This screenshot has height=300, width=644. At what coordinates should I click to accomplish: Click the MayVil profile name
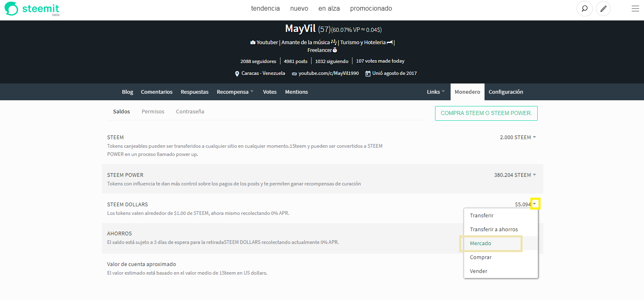coord(301,29)
